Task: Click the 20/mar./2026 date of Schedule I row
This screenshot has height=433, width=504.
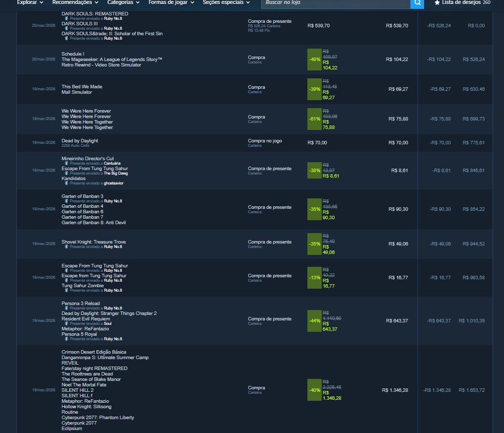Action: [x=43, y=60]
